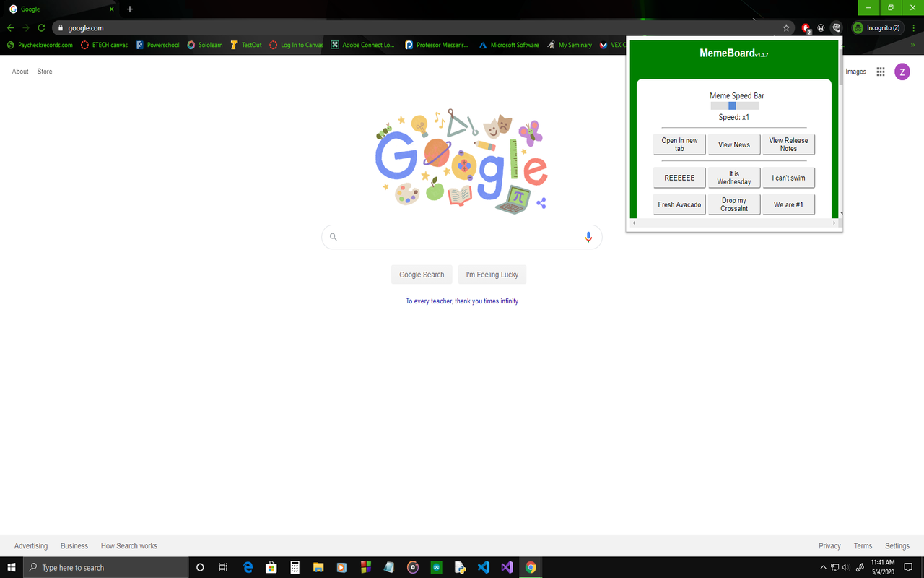Reload the Google page

coord(41,28)
